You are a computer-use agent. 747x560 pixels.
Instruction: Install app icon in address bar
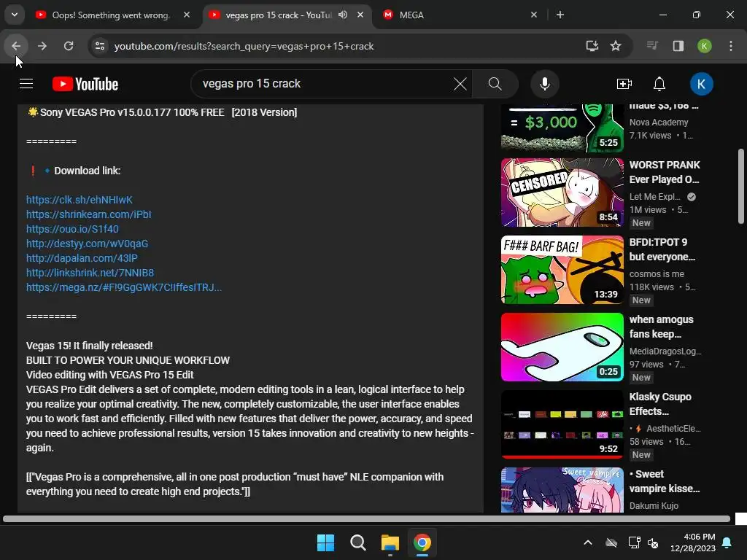pyautogui.click(x=592, y=46)
